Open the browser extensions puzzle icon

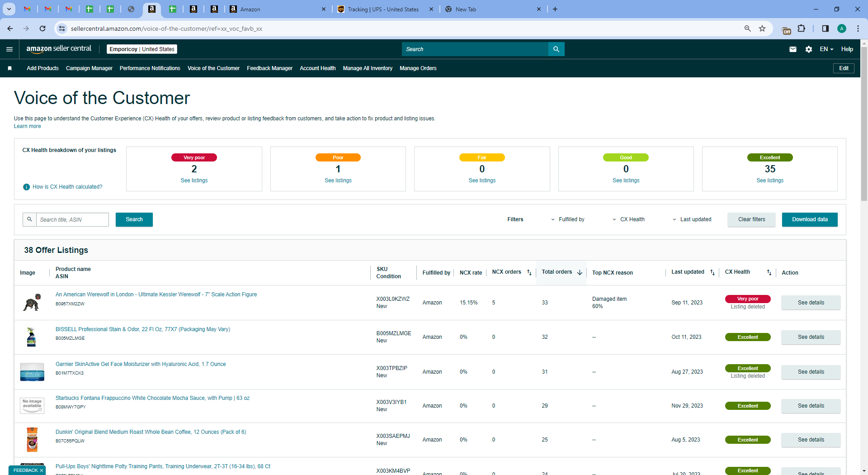(x=802, y=28)
